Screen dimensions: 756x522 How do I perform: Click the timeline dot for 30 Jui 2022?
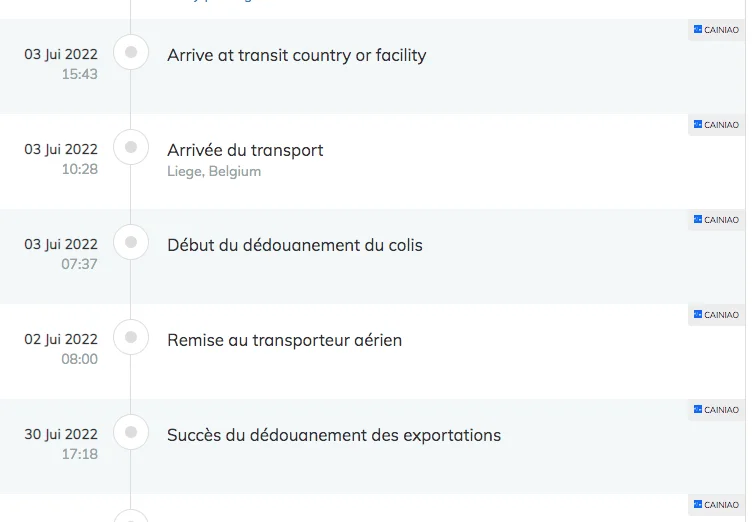(131, 432)
